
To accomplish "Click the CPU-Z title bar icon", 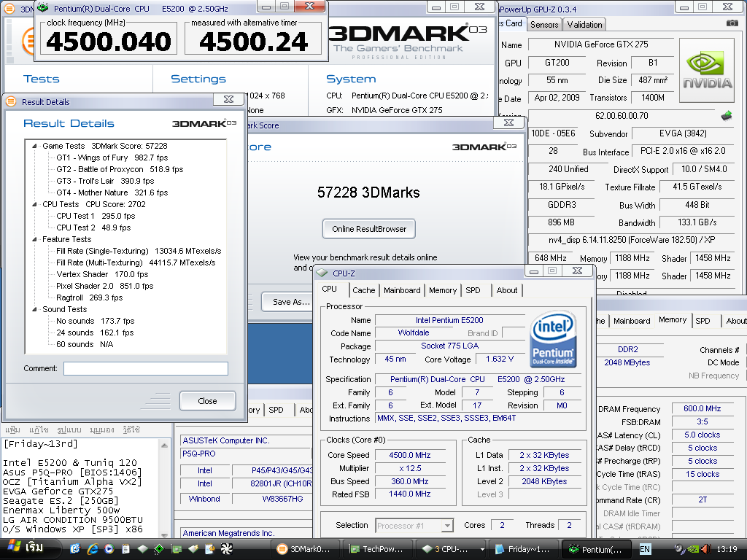I will [322, 273].
